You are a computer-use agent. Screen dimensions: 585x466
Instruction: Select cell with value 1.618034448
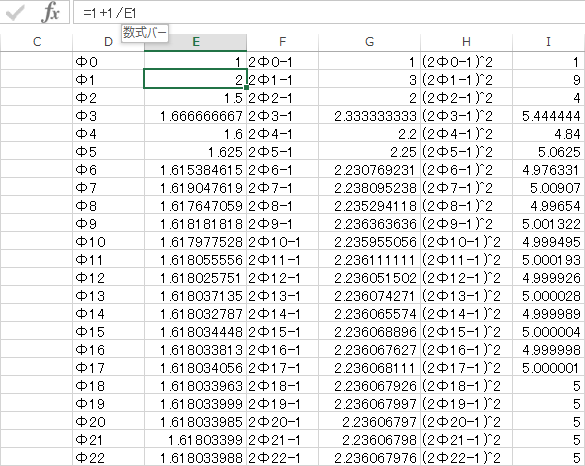[x=195, y=331]
